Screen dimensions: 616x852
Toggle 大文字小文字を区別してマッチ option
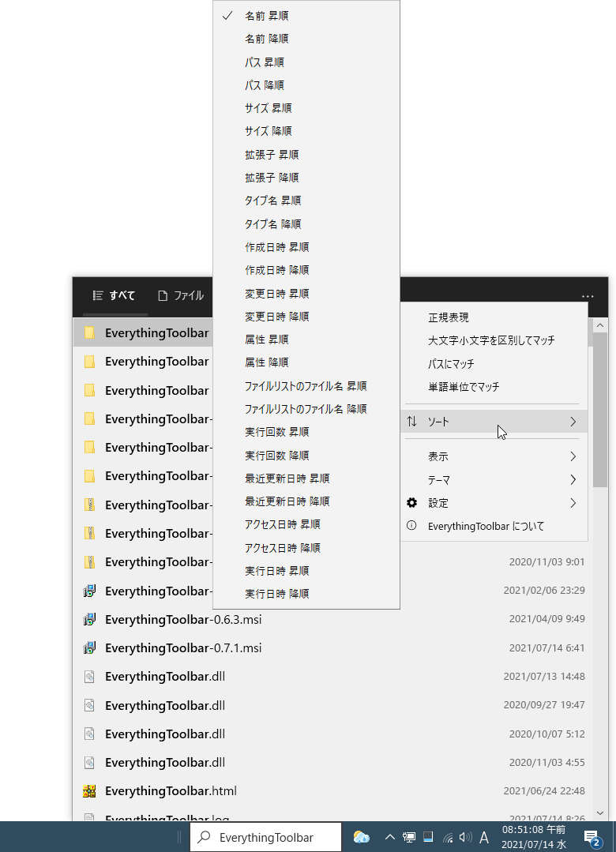[x=494, y=340]
